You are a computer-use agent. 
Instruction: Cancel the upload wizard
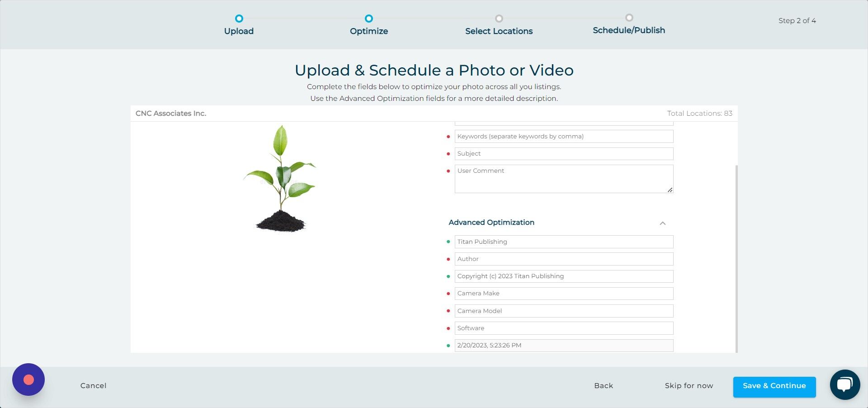[94, 385]
